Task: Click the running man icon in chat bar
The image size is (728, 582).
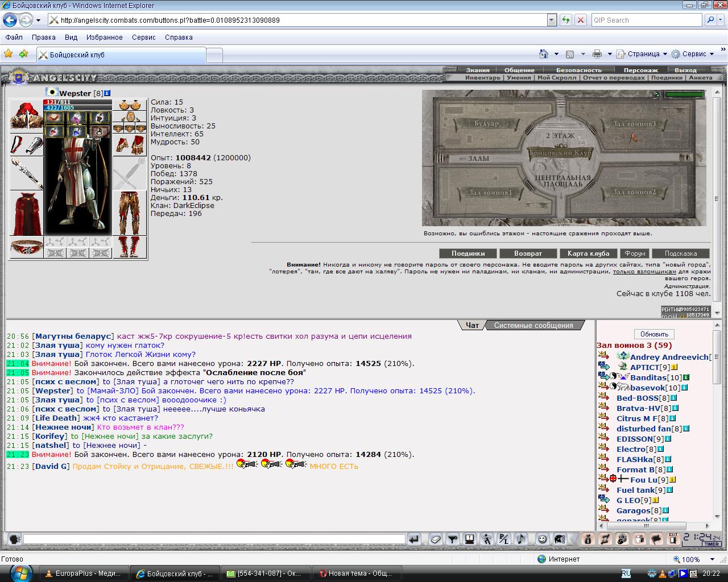Action: pos(487,539)
